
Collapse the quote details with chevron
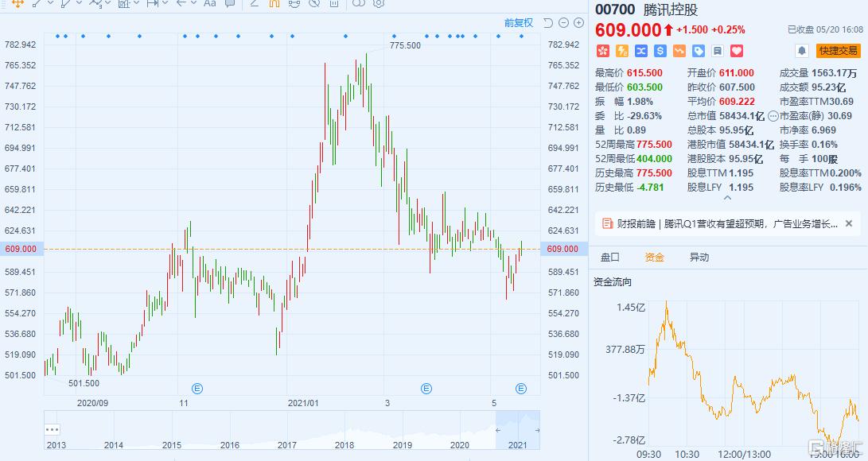tap(727, 197)
